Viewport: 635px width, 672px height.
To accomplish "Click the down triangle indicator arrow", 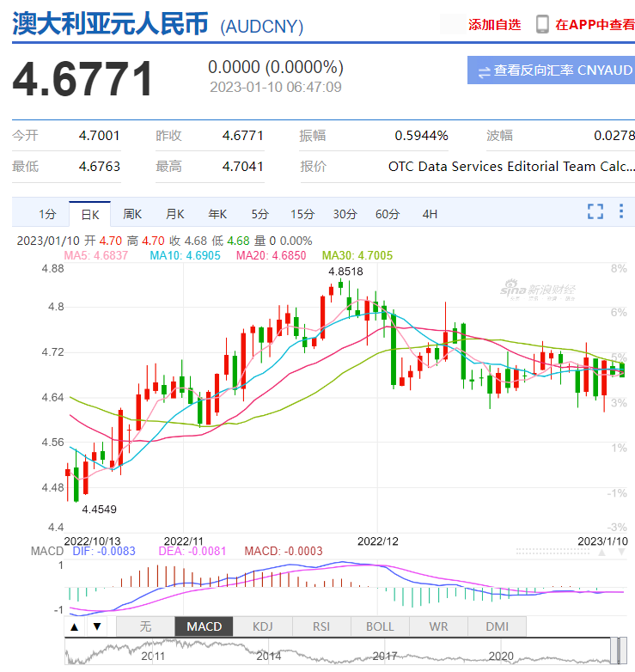I will [97, 627].
